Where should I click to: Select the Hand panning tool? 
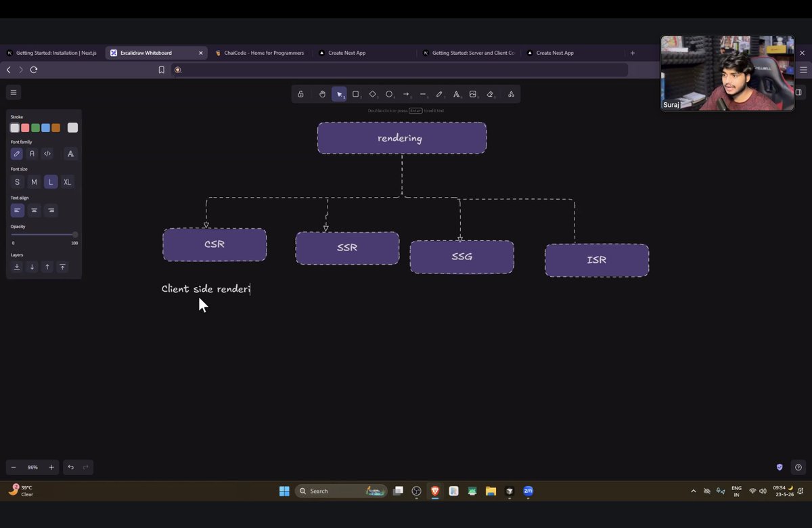(322, 94)
